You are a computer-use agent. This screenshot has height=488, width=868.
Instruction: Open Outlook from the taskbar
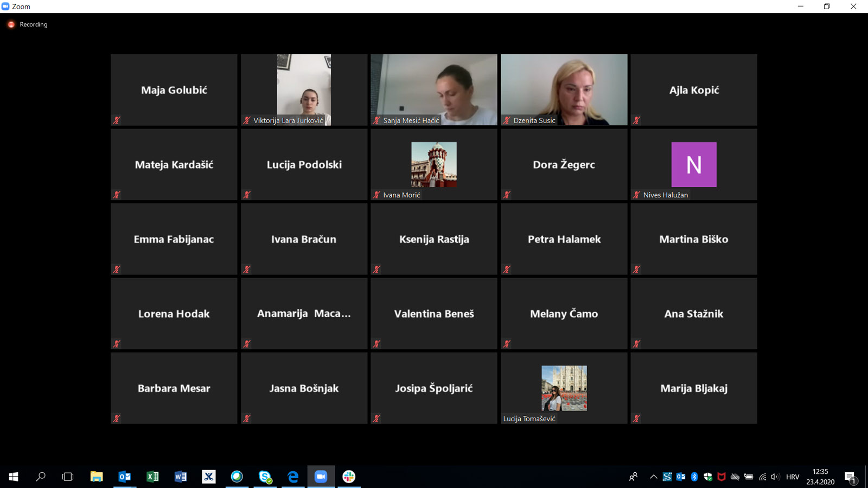(125, 477)
